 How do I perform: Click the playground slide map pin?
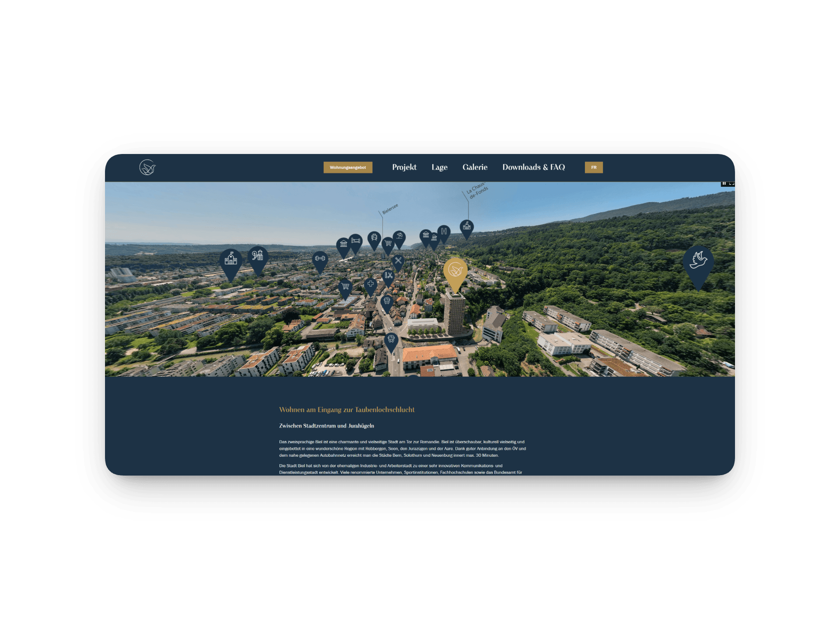tap(258, 255)
